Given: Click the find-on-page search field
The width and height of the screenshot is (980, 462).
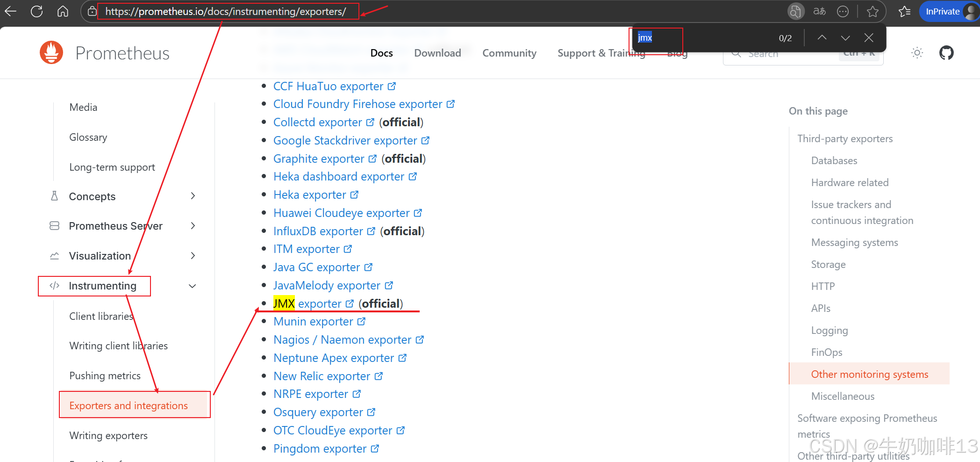Looking at the screenshot, I should click(703, 38).
